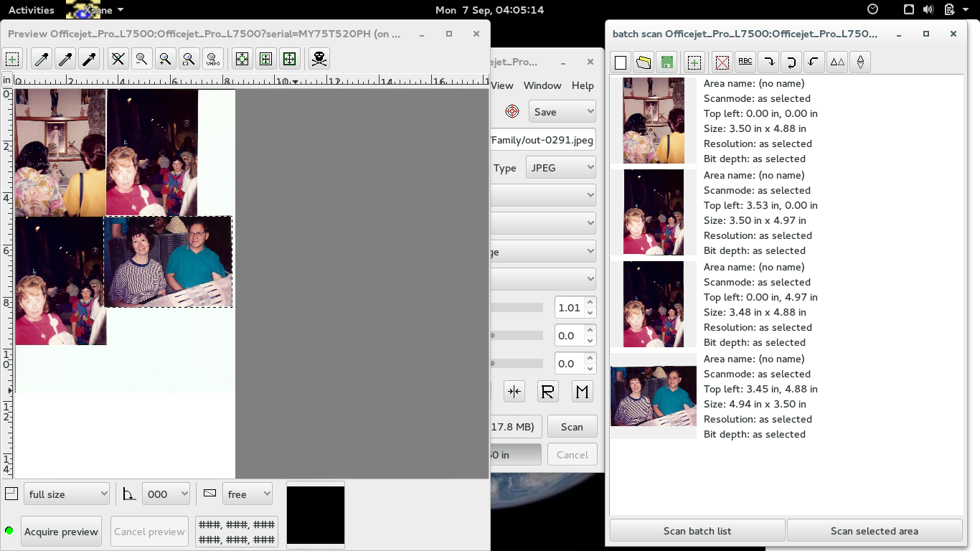Screen dimensions: 980x551
Task: Select the gray point pipette tool
Action: [x=65, y=59]
